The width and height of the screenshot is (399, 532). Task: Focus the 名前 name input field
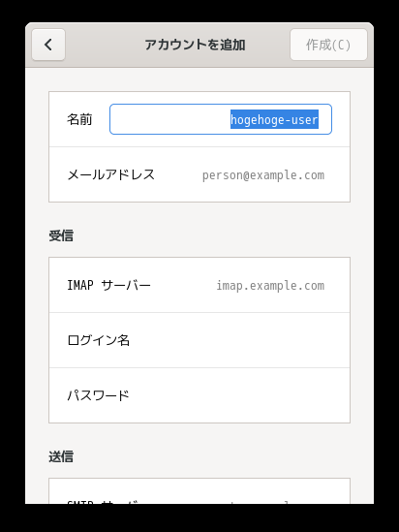point(221,119)
